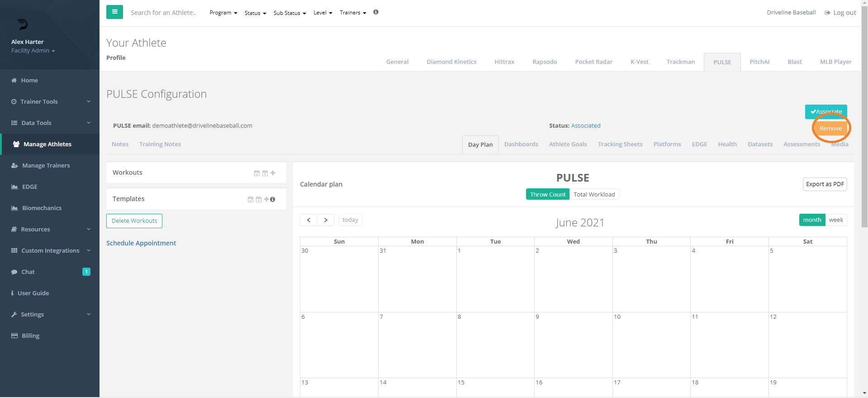Select the Throw Count toggle
This screenshot has width=868, height=398.
point(547,194)
